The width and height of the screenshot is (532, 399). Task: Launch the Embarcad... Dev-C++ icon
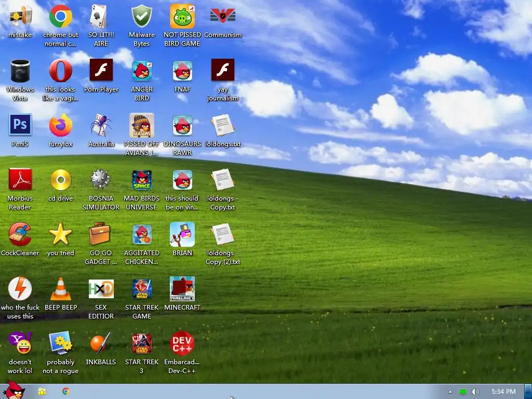[182, 343]
